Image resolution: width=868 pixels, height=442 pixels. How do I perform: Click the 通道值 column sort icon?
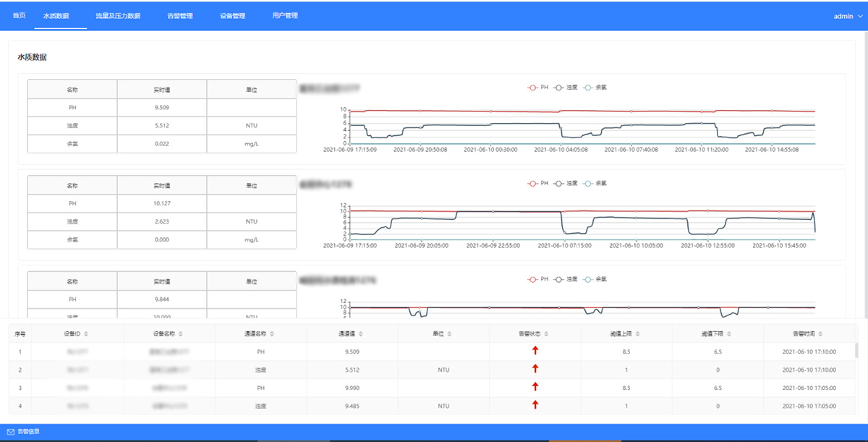[x=360, y=334]
